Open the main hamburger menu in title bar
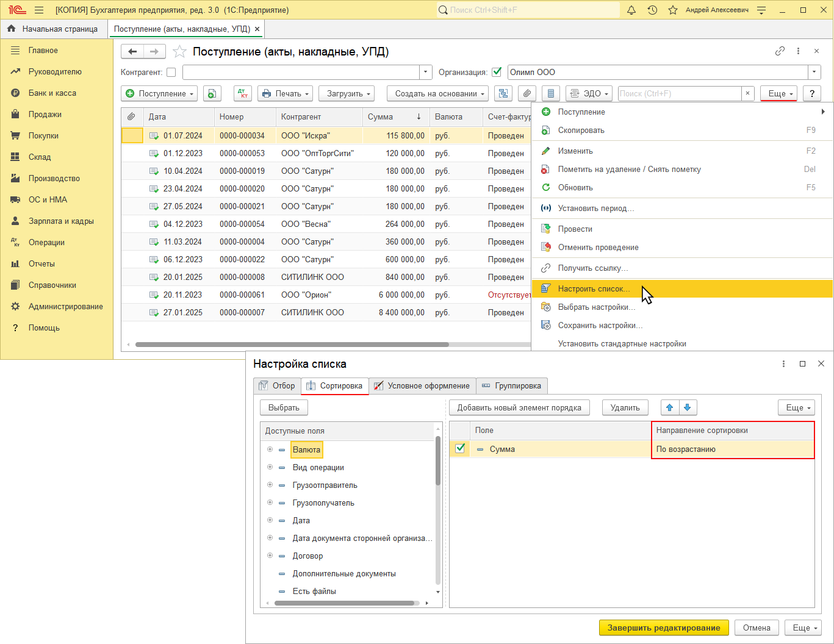Viewport: 834px width, 644px height. (39, 10)
